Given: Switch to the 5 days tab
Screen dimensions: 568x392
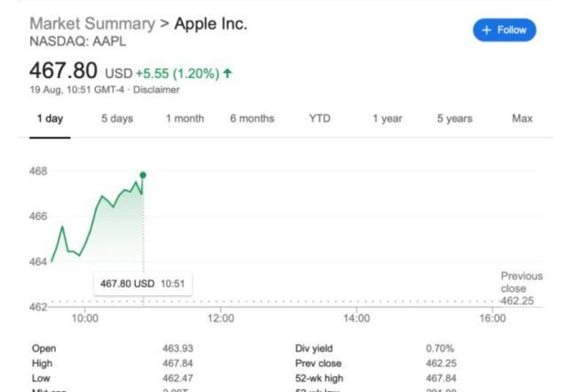Looking at the screenshot, I should click(115, 119).
